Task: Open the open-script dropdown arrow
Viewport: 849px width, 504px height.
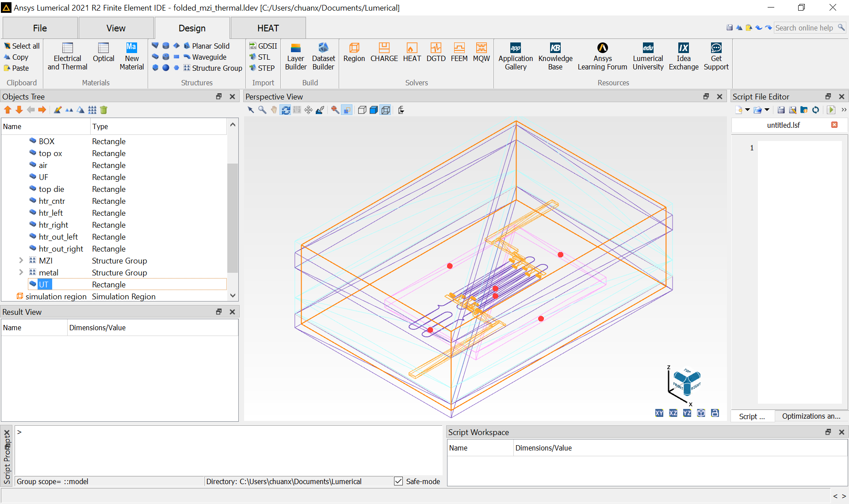Action: [767, 110]
